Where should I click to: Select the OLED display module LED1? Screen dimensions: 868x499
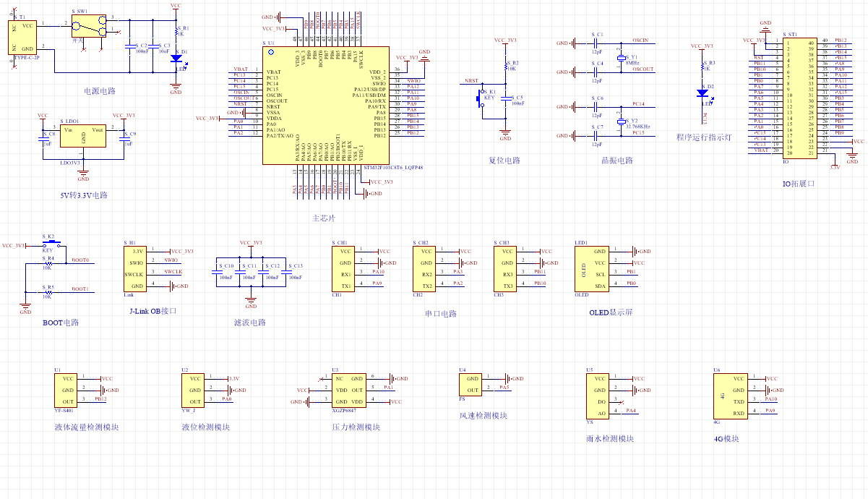591,268
